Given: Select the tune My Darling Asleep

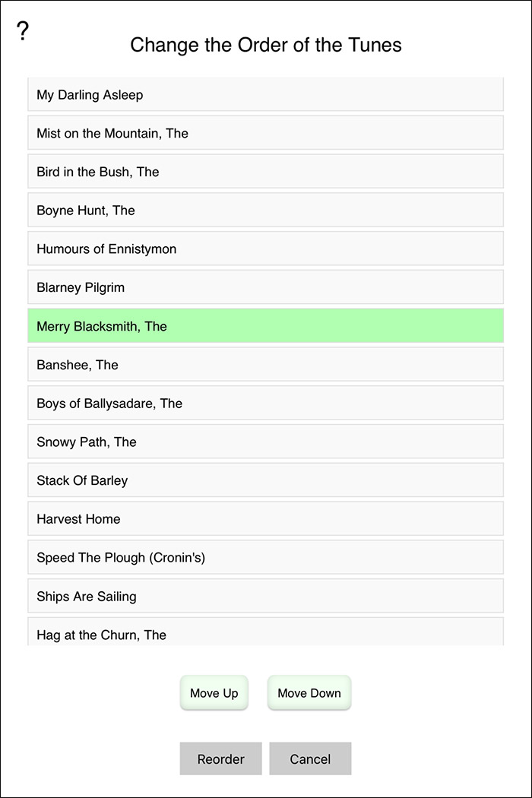Looking at the screenshot, I should point(265,95).
